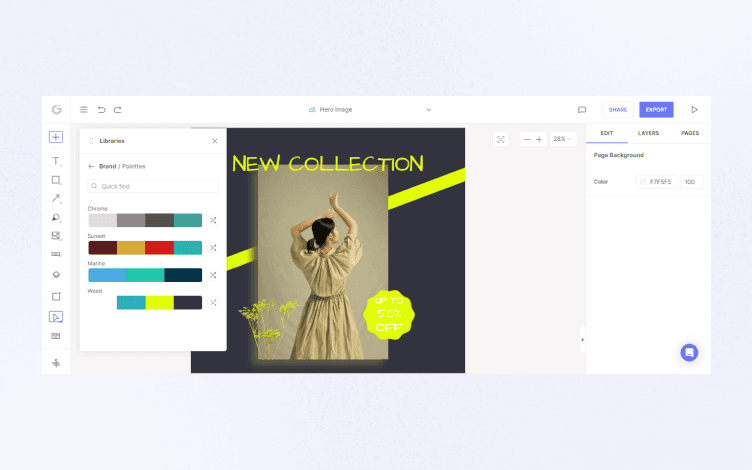The image size is (752, 470).
Task: Pick dark navy swatch in Marine palette
Action: pyautogui.click(x=183, y=275)
